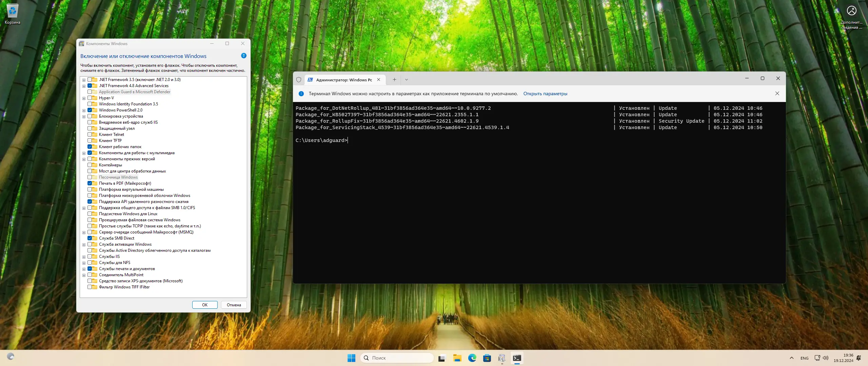Check the Telnet client (Клиент Telnet) option
This screenshot has height=366, width=868.
[x=90, y=135]
